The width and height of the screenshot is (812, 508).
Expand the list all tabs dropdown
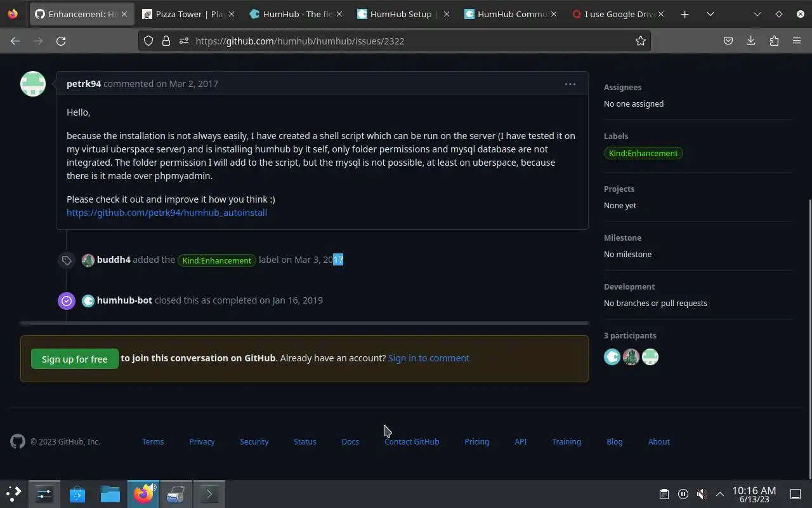710,14
